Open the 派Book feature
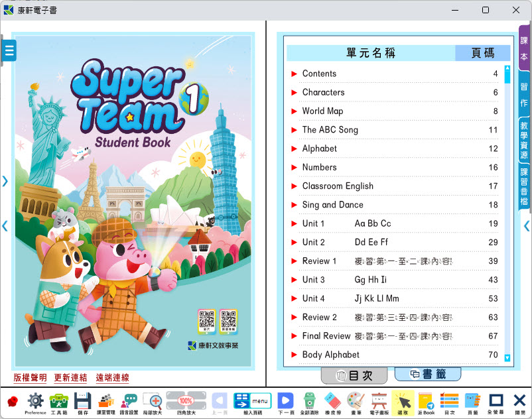Screen dimensions: 532x419 tap(426, 403)
